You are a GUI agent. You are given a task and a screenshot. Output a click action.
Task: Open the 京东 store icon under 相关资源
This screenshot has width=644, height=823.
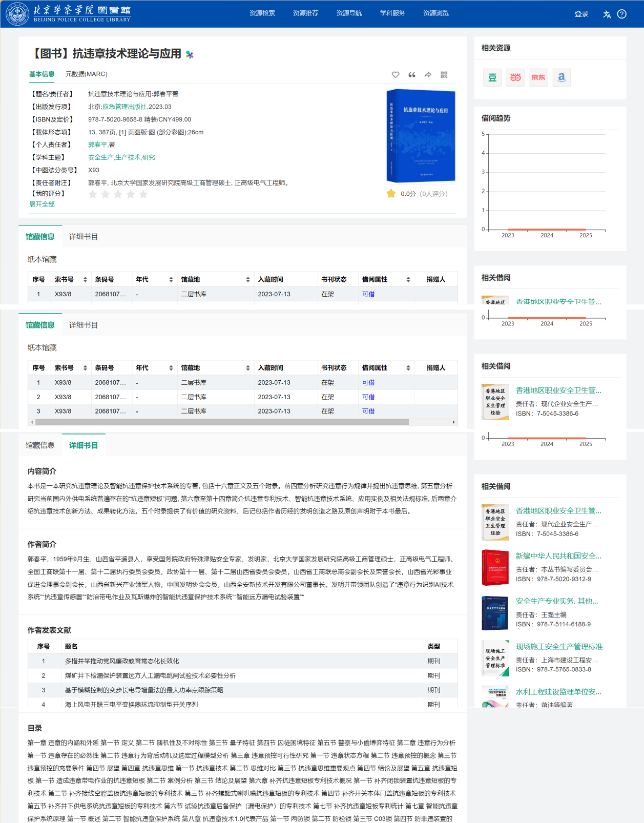[x=538, y=77]
